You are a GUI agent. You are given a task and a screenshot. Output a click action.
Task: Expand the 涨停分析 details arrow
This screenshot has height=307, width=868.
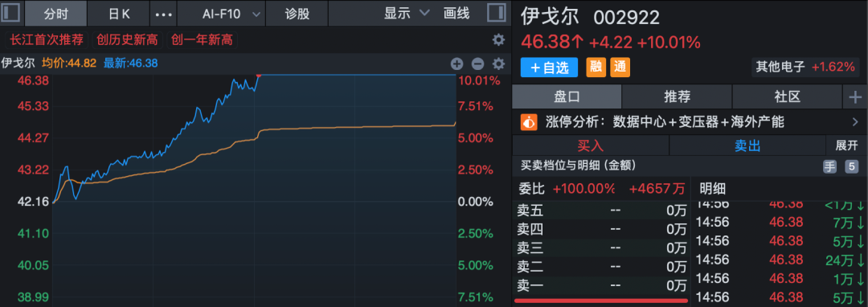point(854,121)
